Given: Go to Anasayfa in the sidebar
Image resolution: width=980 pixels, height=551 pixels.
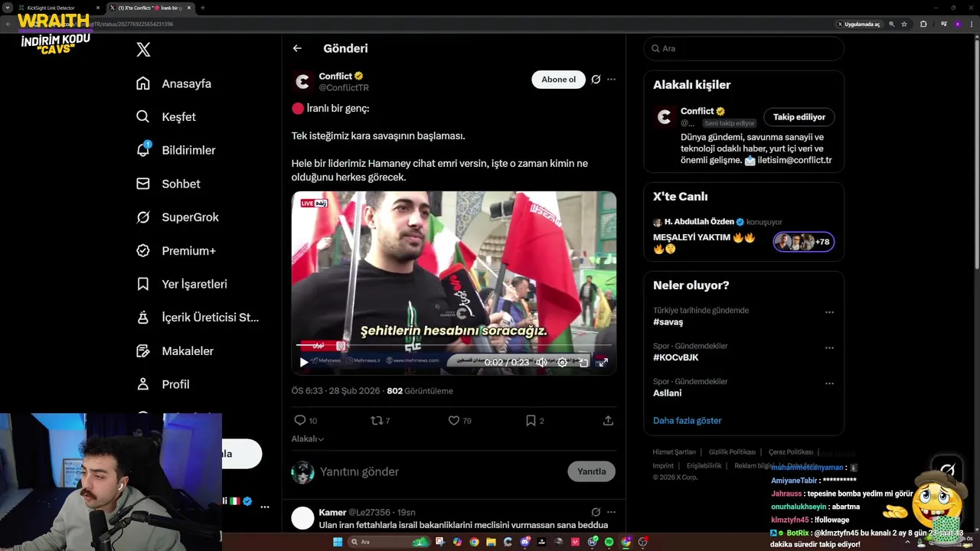Looking at the screenshot, I should tap(173, 83).
